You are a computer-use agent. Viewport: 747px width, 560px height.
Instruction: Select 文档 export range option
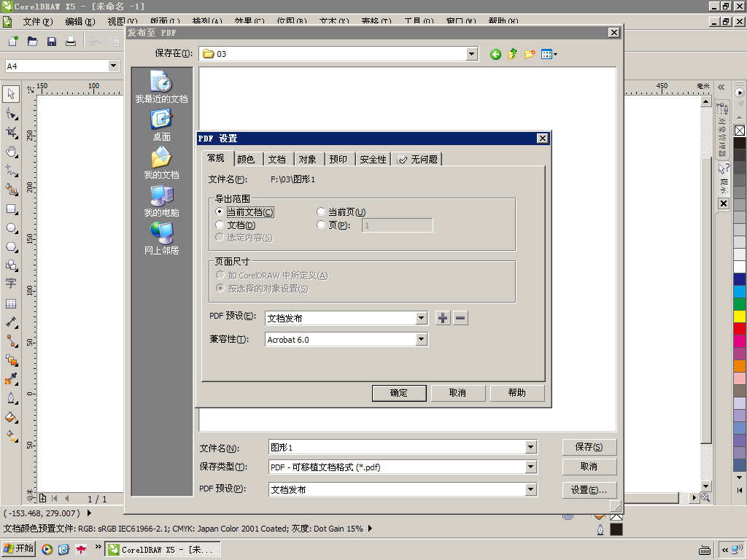tap(236, 225)
